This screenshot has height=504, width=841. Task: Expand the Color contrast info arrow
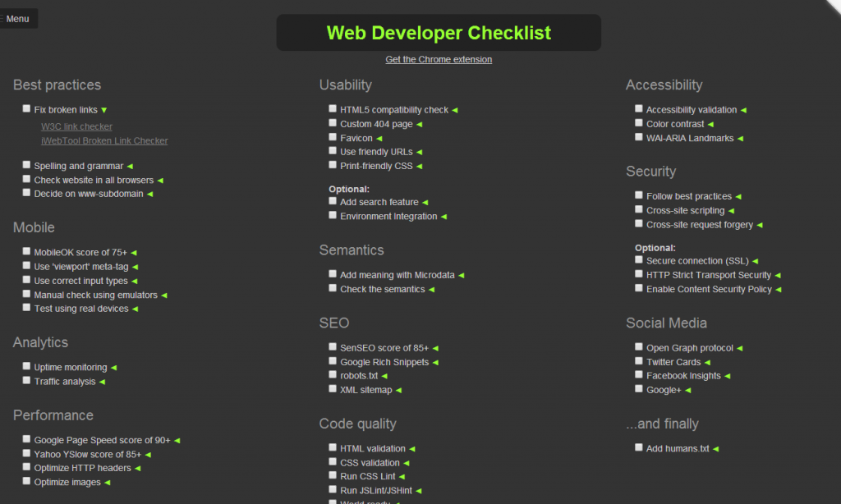(x=710, y=122)
